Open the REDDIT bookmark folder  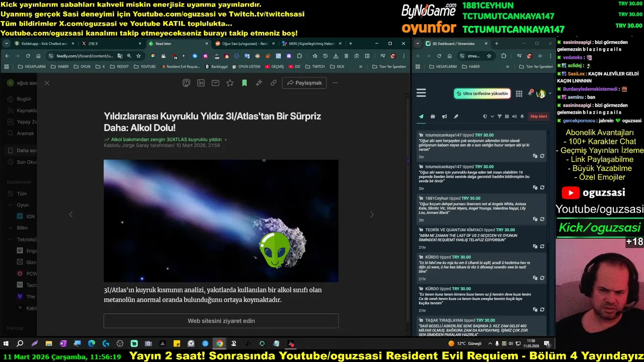[119, 66]
